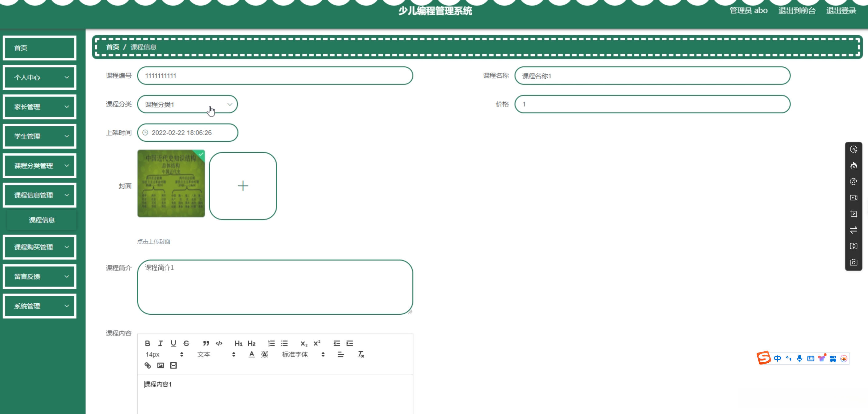Toggle bold formatting in the editor
This screenshot has height=414, width=868.
coord(147,343)
